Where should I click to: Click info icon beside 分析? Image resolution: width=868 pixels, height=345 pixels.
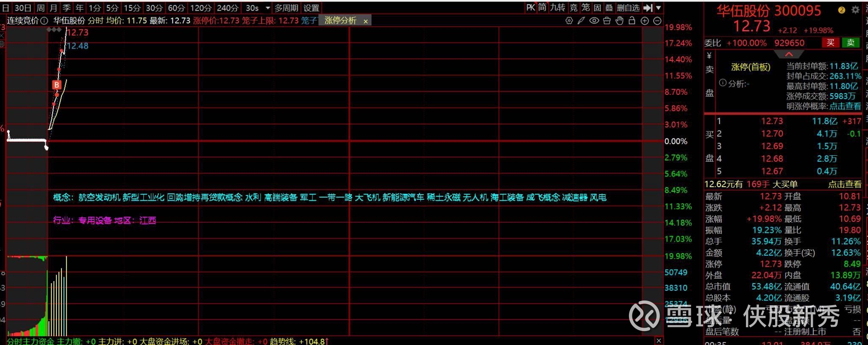[x=723, y=83]
